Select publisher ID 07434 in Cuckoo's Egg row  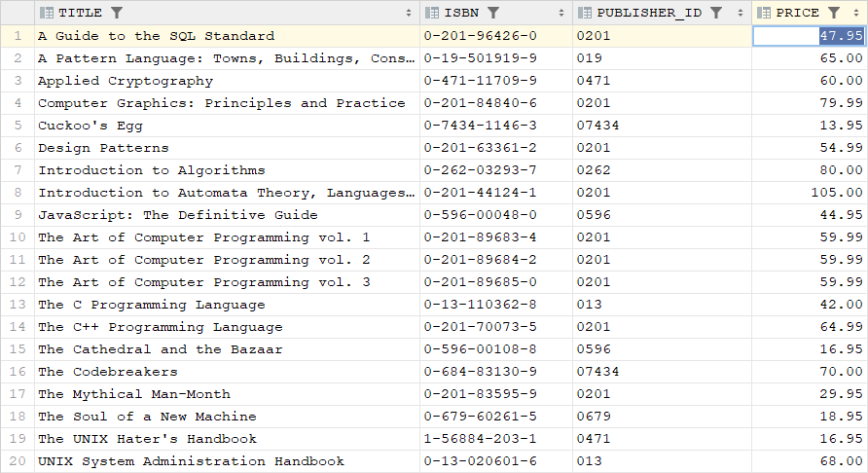(662, 126)
